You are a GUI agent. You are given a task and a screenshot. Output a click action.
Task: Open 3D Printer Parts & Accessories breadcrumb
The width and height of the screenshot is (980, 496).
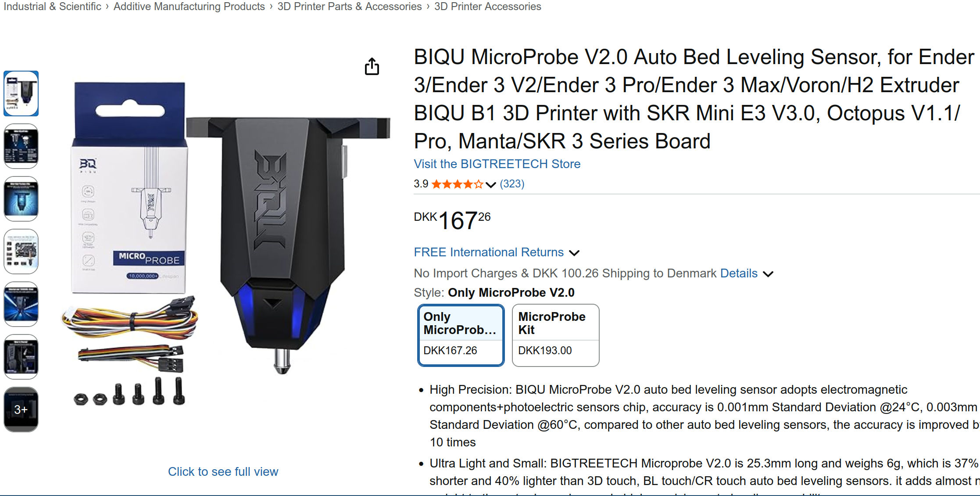click(x=349, y=7)
